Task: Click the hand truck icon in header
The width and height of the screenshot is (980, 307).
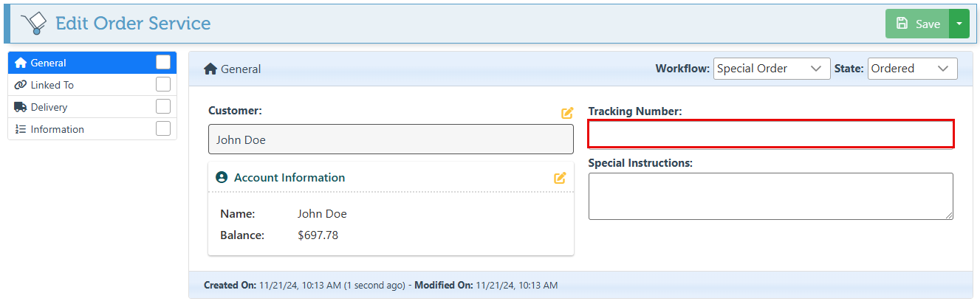Action: (34, 24)
